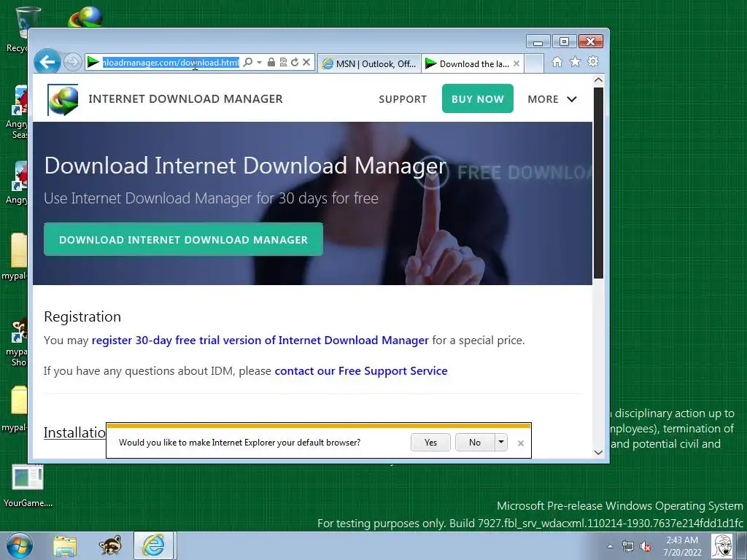
Task: Open a new tab with blank tab button
Action: pyautogui.click(x=534, y=63)
